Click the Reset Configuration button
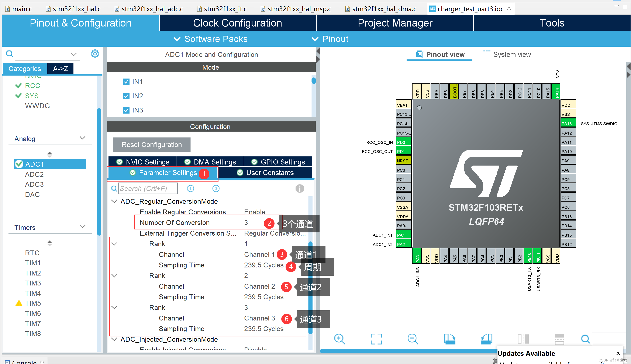Screen dimensions: 631x364 pos(152,145)
